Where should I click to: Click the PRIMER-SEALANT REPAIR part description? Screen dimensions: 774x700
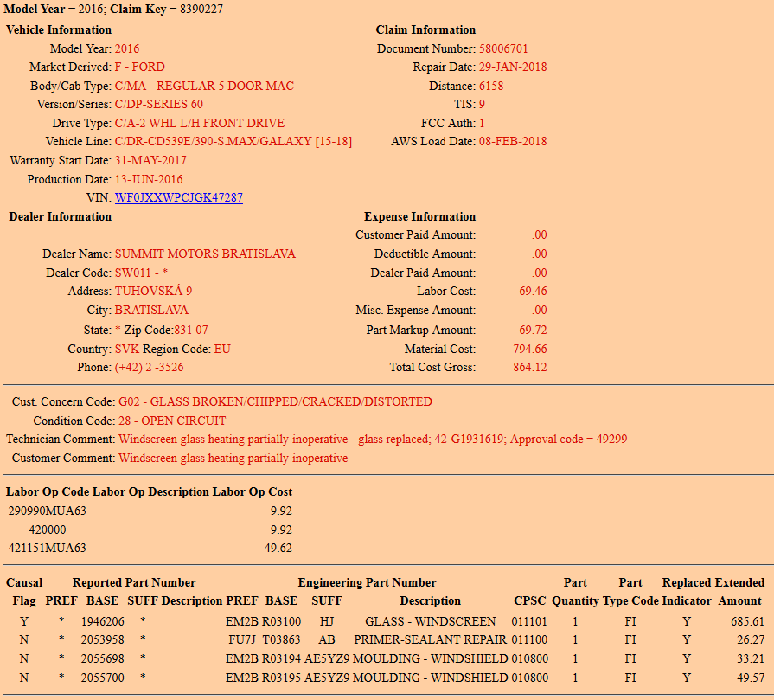tap(430, 639)
